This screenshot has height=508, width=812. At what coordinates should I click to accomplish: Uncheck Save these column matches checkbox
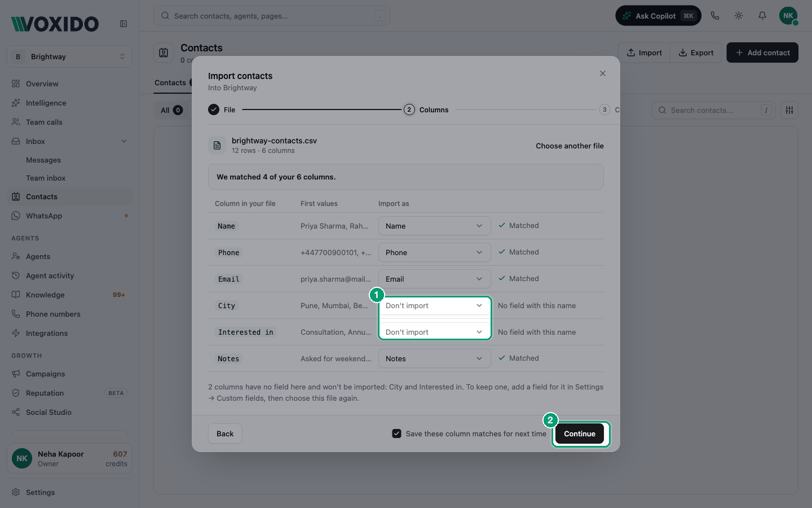(397, 433)
